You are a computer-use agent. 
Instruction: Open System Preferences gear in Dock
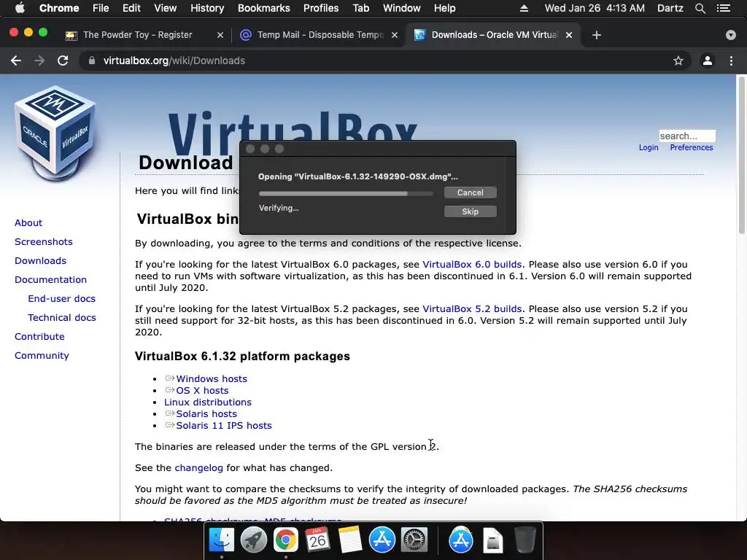[x=414, y=540]
